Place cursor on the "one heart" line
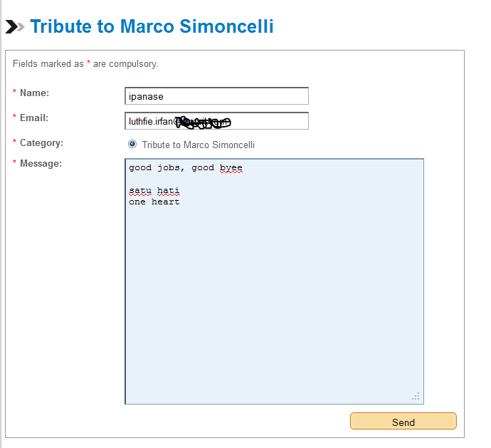The height and width of the screenshot is (448, 491). coord(154,202)
